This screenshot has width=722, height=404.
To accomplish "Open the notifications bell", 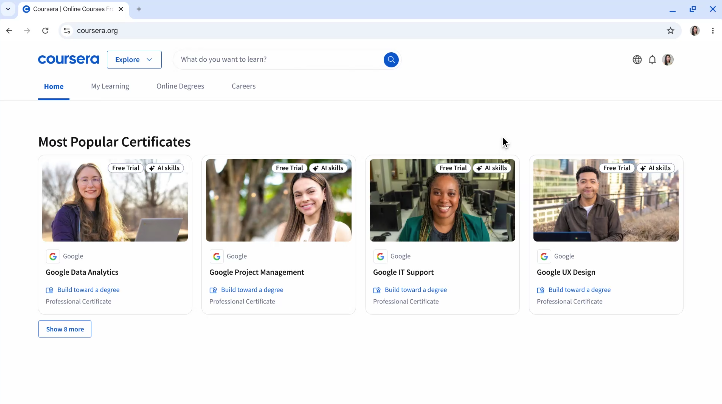I will coord(652,60).
